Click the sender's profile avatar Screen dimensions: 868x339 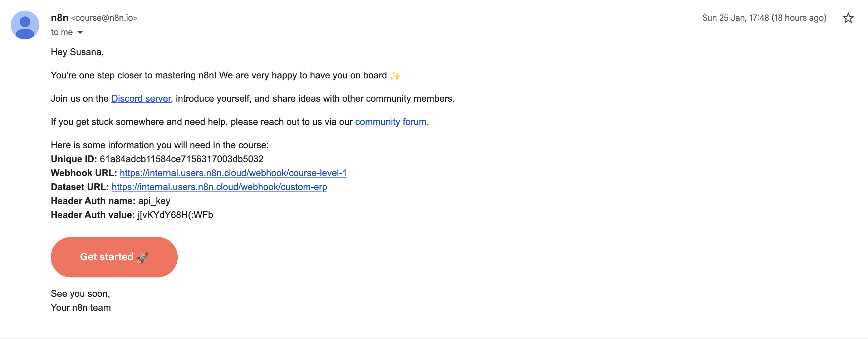[25, 25]
